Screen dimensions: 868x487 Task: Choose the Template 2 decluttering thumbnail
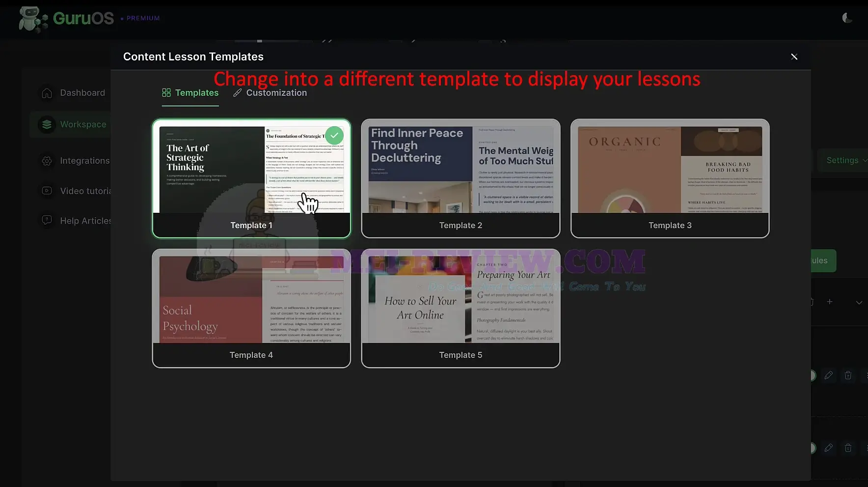pyautogui.click(x=461, y=170)
